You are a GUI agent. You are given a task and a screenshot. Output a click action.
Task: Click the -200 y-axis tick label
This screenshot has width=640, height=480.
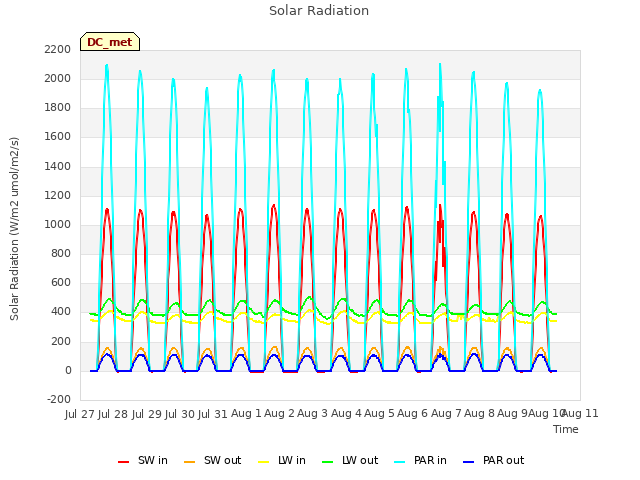(x=59, y=399)
